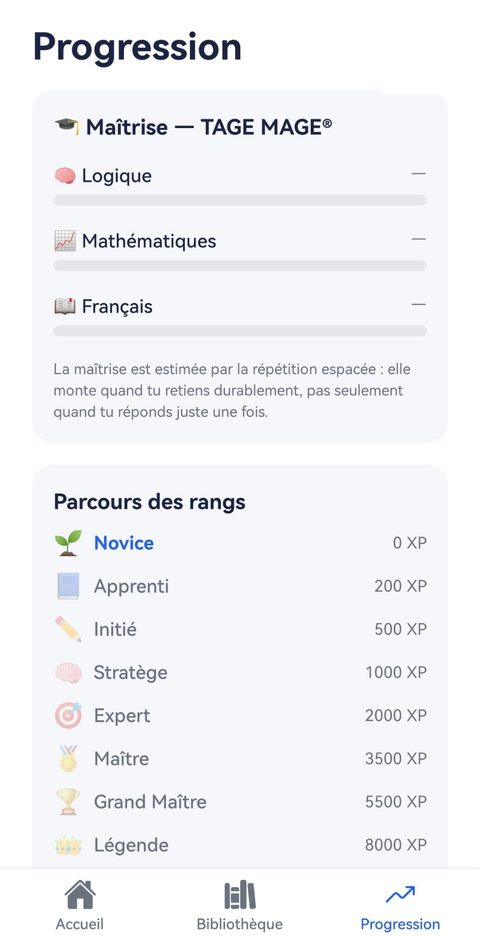Tap the chart icon beside Mathématiques
The image size is (480, 939).
(x=65, y=241)
